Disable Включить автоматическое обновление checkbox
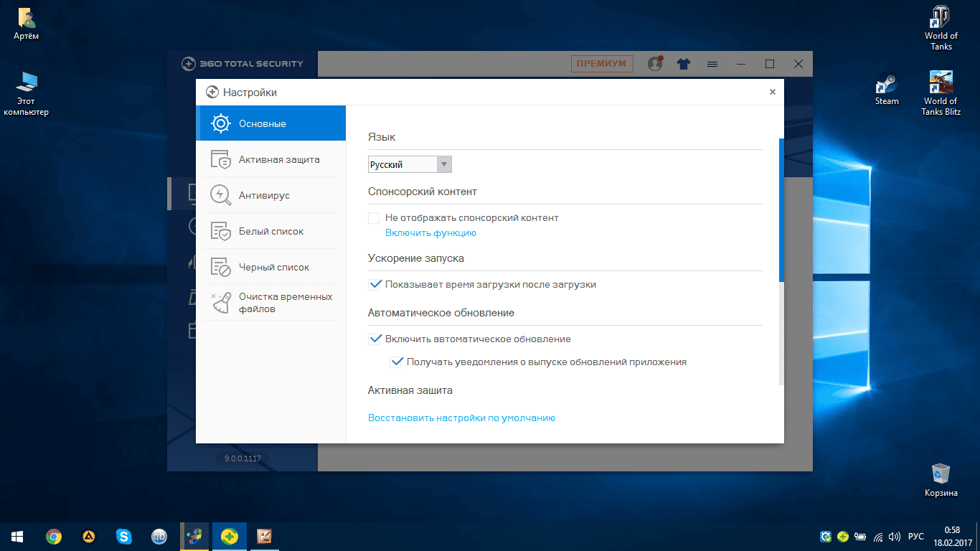The width and height of the screenshot is (980, 551). [x=374, y=339]
